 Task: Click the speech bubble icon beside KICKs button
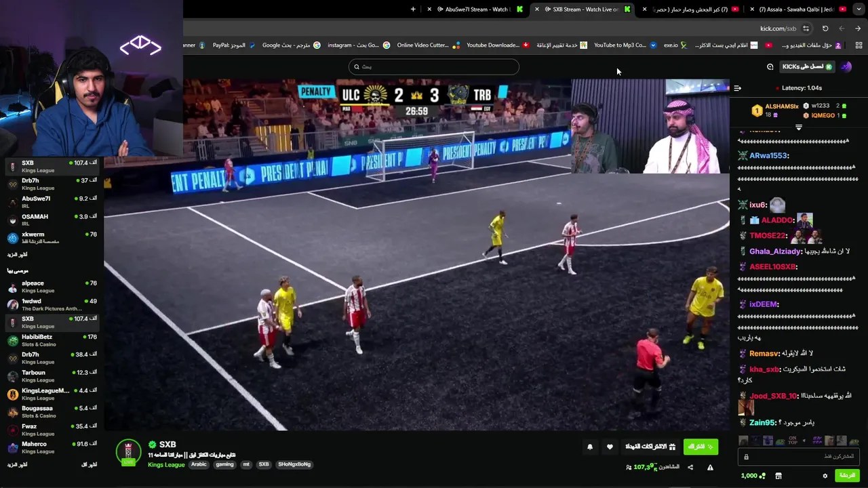pyautogui.click(x=770, y=66)
